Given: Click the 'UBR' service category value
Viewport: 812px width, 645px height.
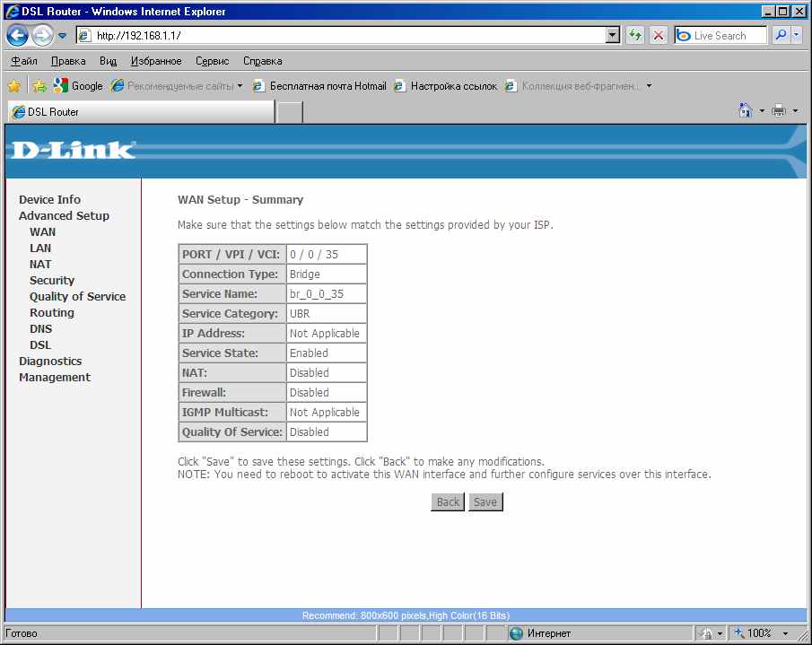Looking at the screenshot, I should coord(300,313).
